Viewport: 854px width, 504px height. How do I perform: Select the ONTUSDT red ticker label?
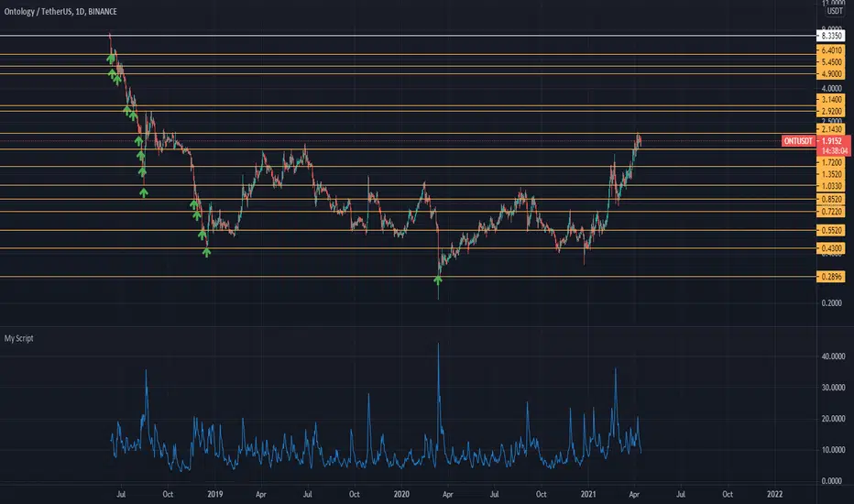coord(798,141)
